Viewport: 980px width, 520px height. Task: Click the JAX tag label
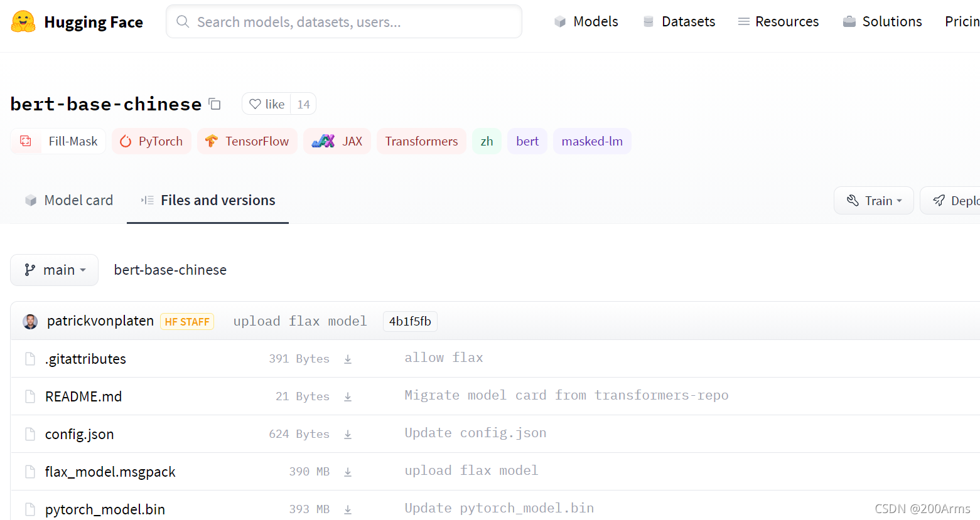click(x=352, y=141)
